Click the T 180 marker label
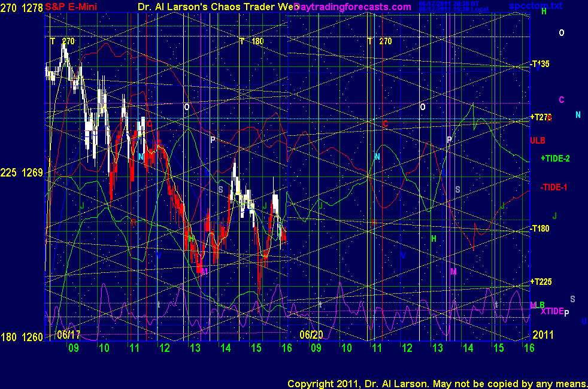Screen dimensions: 588x389 click(x=251, y=41)
